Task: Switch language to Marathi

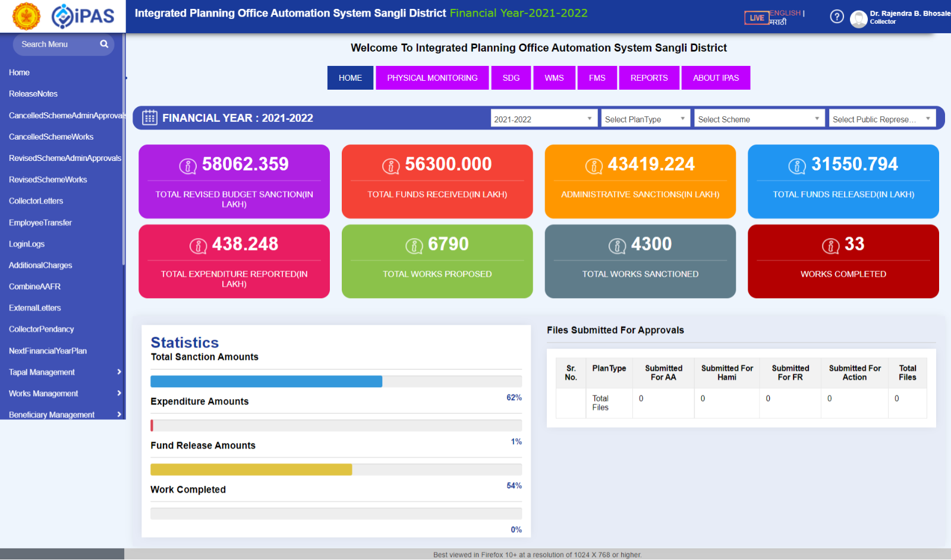Action: (778, 23)
